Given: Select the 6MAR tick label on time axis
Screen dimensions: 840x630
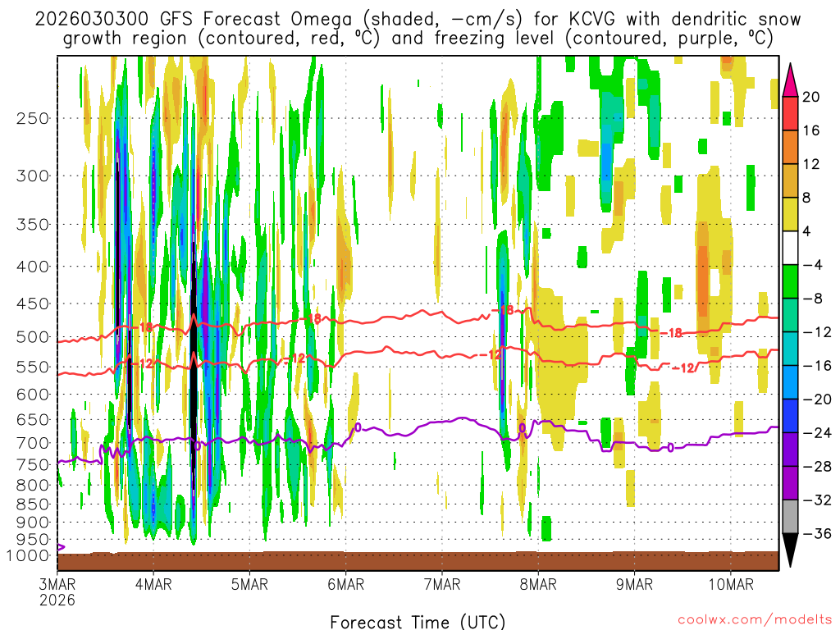Looking at the screenshot, I should (345, 584).
